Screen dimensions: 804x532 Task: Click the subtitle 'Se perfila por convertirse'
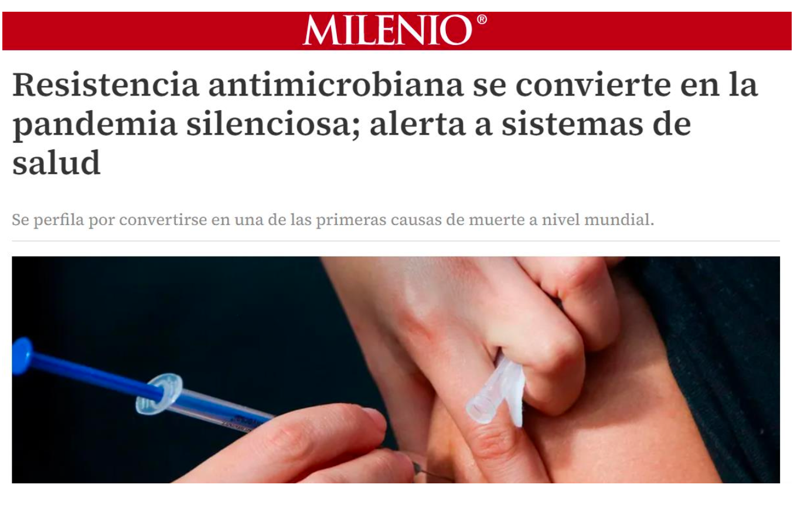tap(333, 220)
